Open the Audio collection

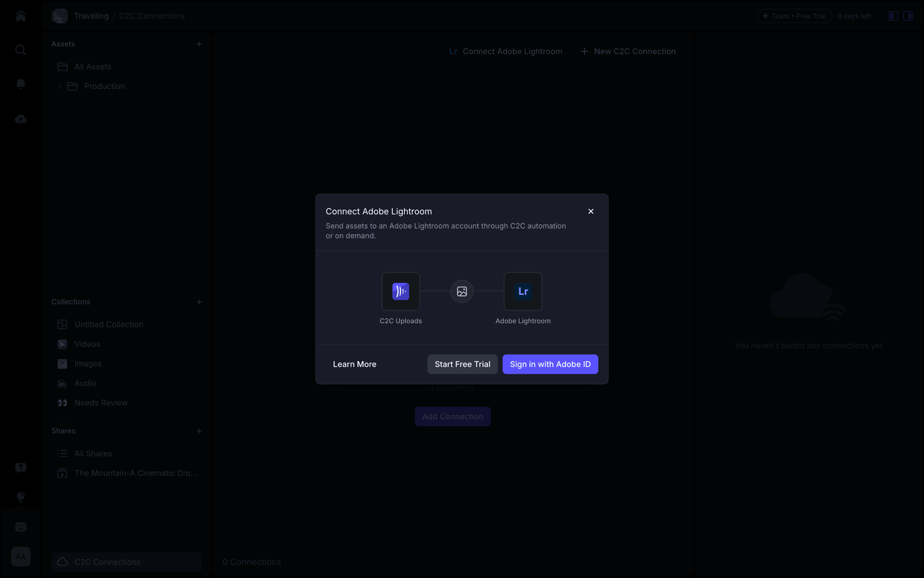126,383
